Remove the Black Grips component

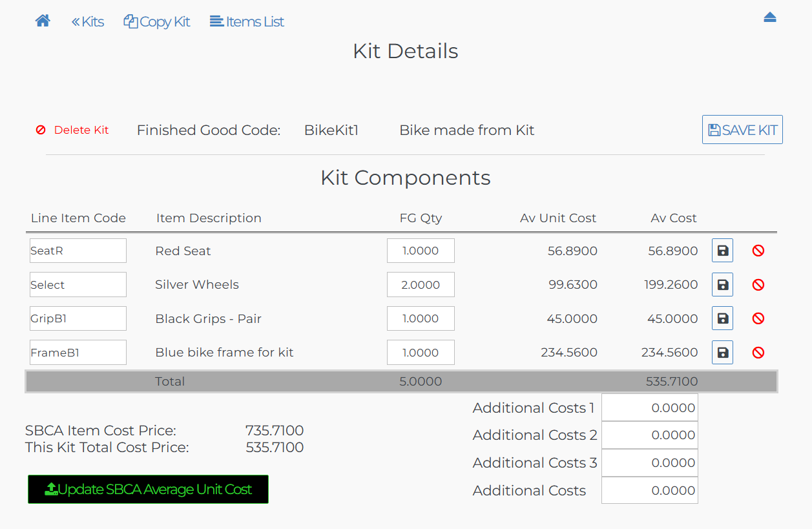tap(758, 318)
